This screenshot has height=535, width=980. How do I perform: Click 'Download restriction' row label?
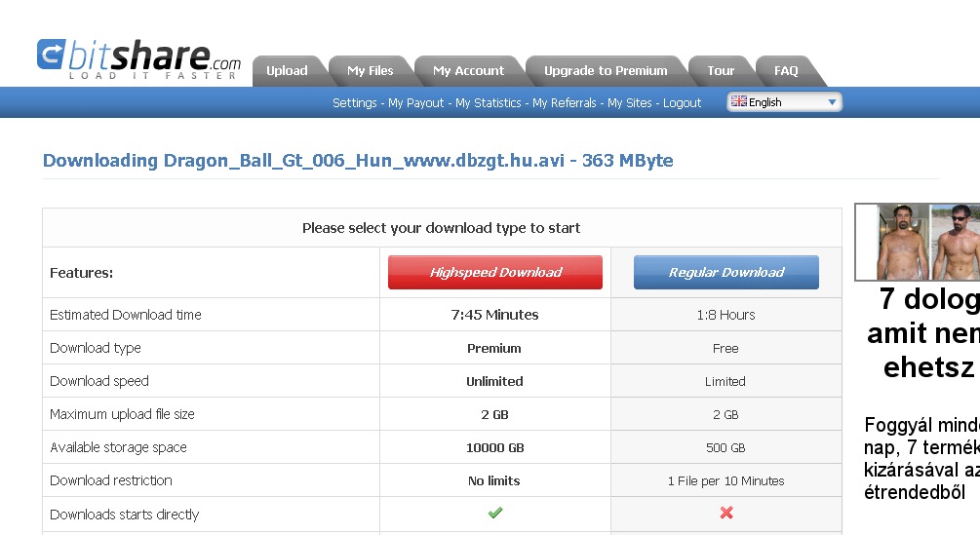(x=110, y=480)
